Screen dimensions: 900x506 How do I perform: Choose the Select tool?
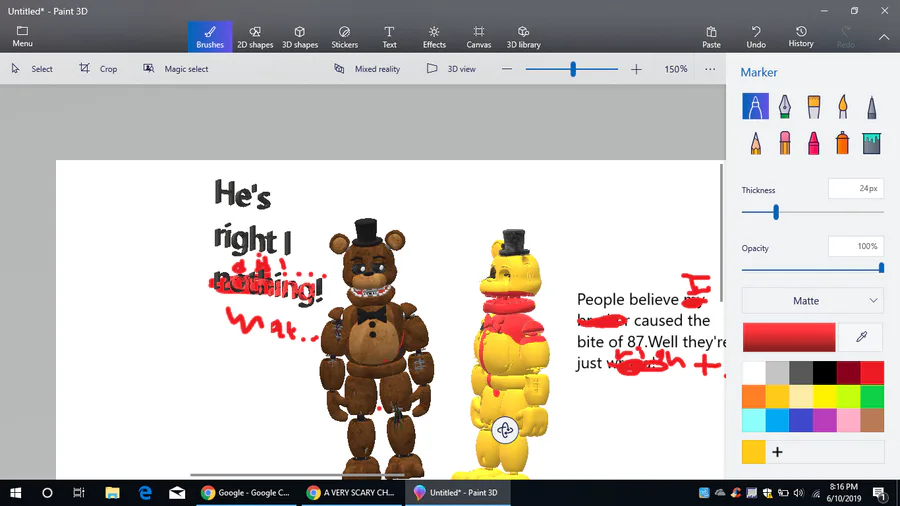(x=32, y=69)
